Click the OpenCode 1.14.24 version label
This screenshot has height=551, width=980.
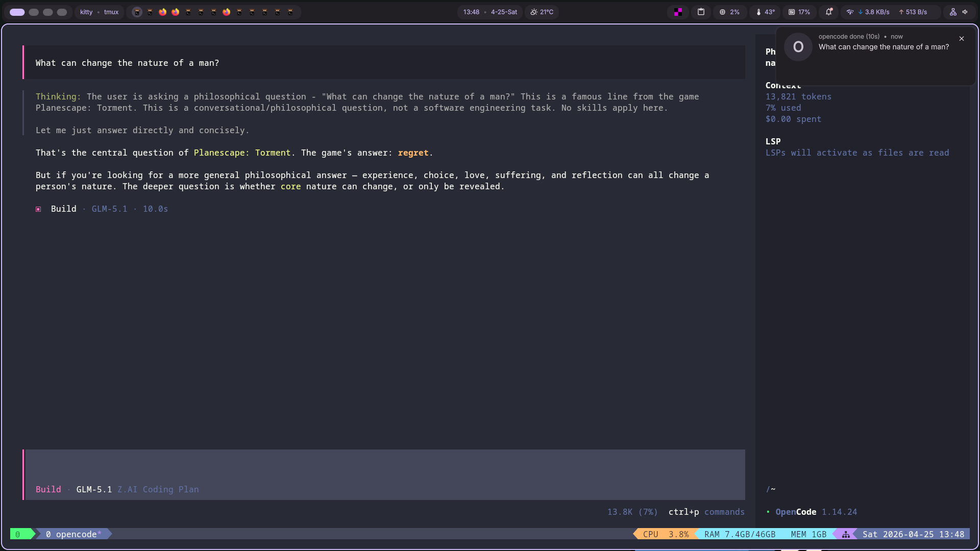click(816, 512)
